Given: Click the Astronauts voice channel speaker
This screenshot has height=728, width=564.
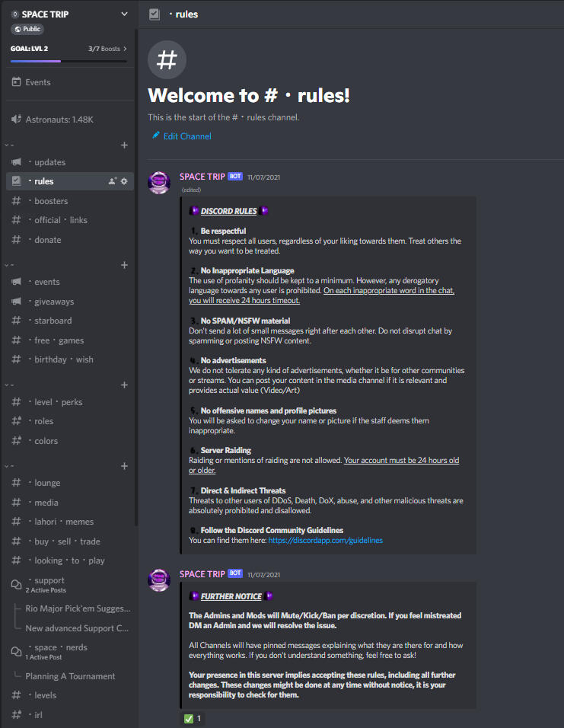Looking at the screenshot, I should [16, 120].
